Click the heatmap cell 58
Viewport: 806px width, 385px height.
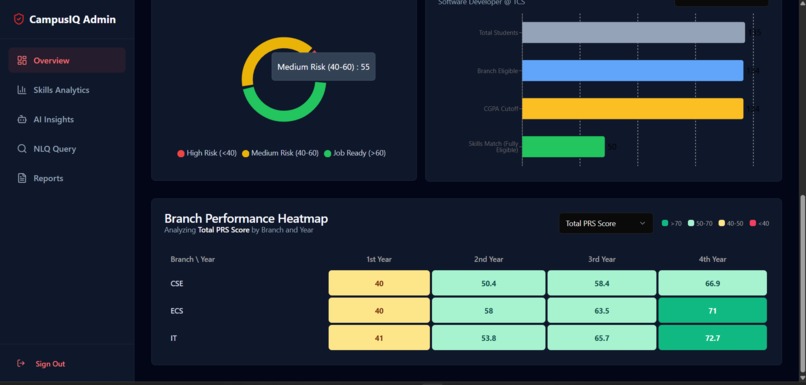click(x=488, y=310)
